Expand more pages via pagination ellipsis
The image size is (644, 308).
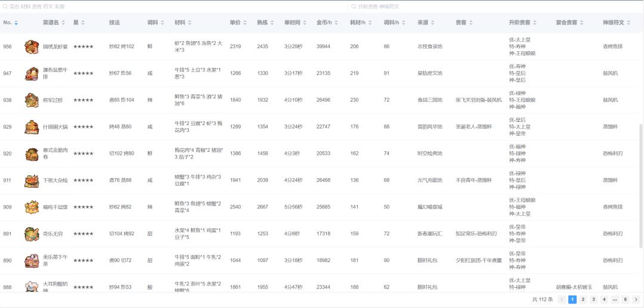pyautogui.click(x=614, y=300)
